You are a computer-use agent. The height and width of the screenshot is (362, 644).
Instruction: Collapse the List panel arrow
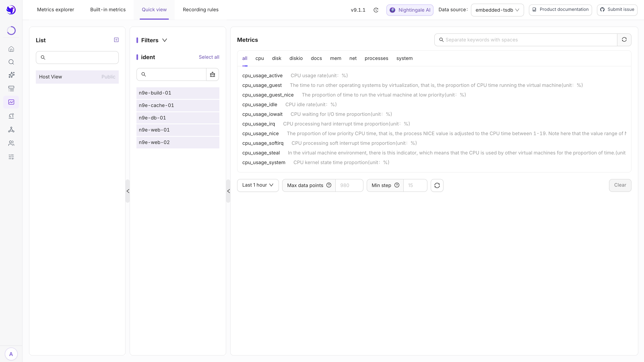(x=128, y=191)
